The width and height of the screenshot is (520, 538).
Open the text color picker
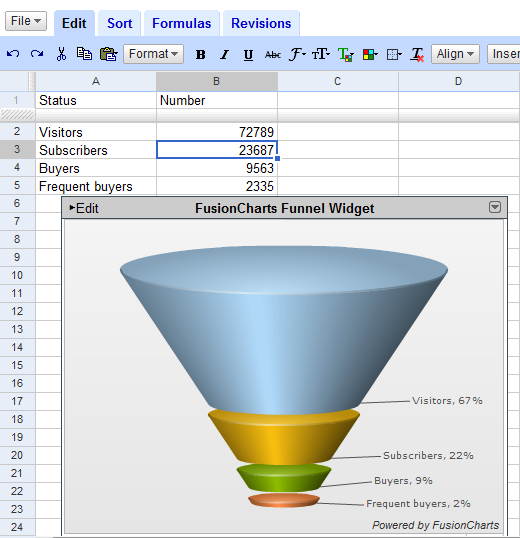[345, 55]
